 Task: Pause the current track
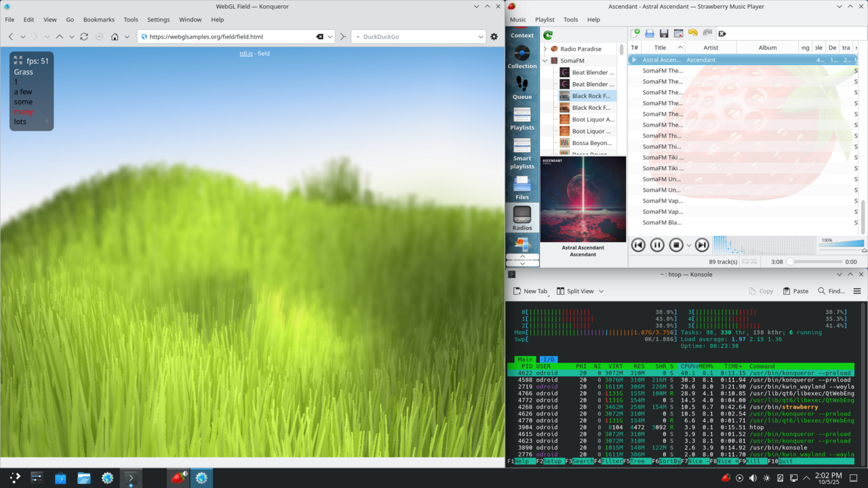click(657, 245)
